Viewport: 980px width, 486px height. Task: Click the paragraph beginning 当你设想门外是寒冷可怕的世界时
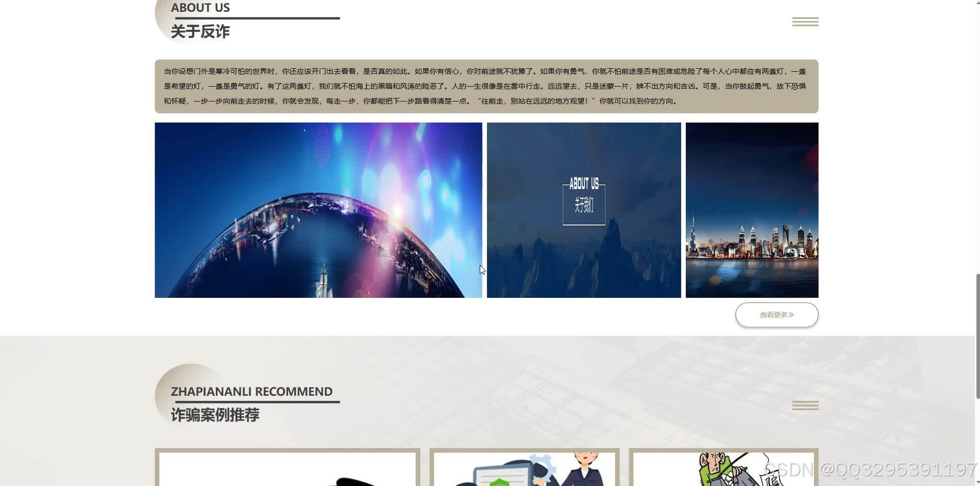tap(486, 86)
